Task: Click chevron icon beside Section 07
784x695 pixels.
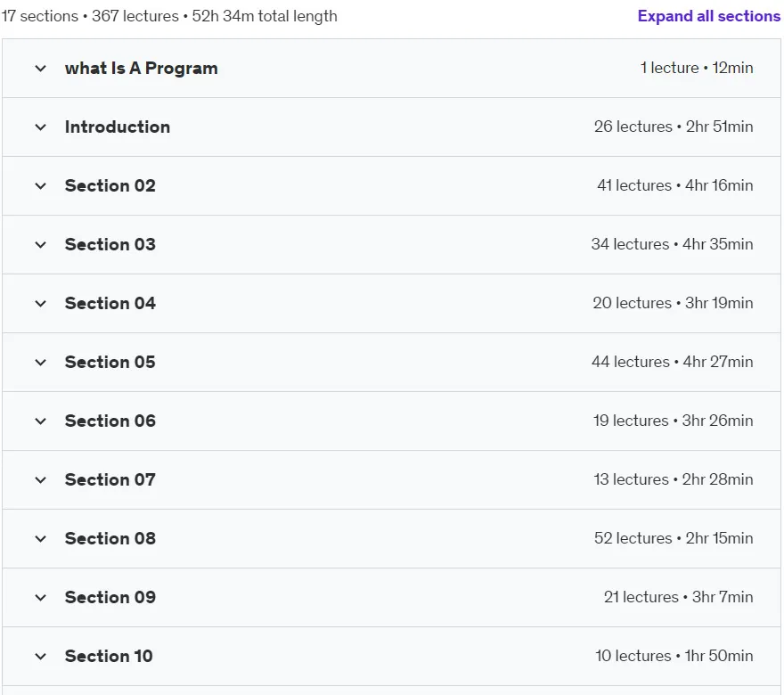Action: point(40,480)
